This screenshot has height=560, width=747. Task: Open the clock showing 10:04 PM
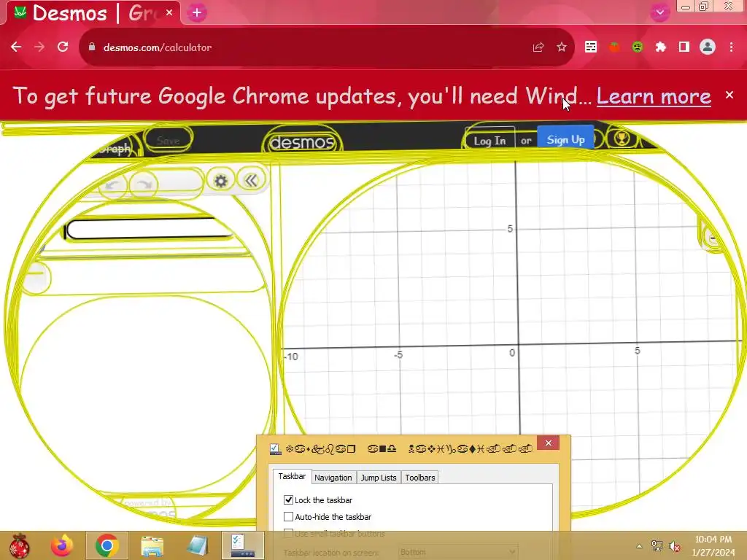point(713,545)
